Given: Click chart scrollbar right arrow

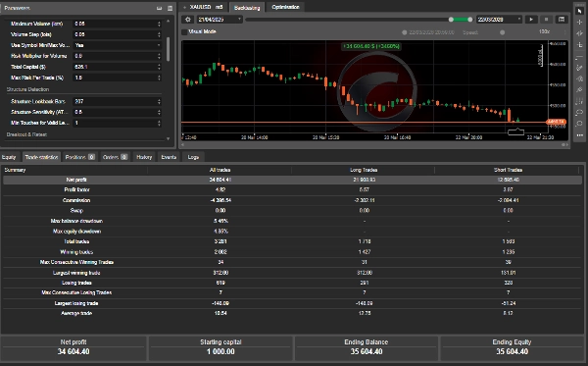Looking at the screenshot, I should [x=566, y=144].
